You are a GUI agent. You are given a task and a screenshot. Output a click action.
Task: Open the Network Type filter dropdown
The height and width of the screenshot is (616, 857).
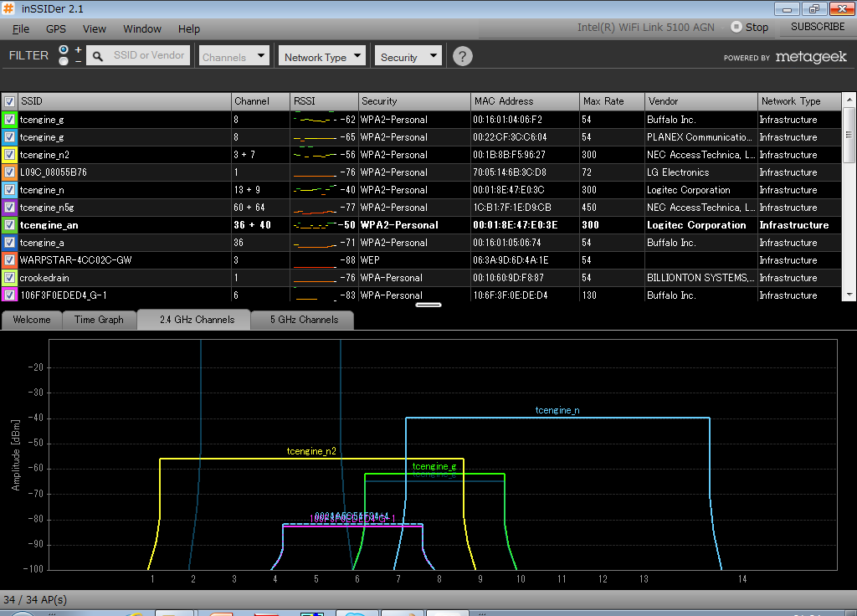tap(322, 56)
